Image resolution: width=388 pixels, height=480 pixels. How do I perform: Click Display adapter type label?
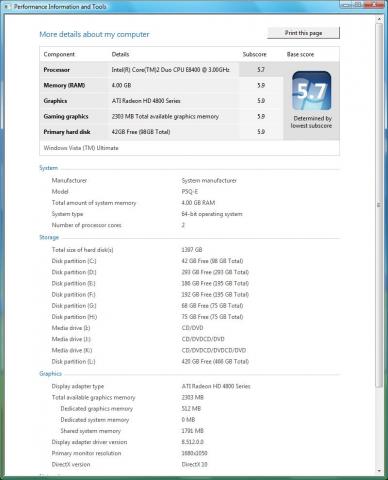click(78, 386)
